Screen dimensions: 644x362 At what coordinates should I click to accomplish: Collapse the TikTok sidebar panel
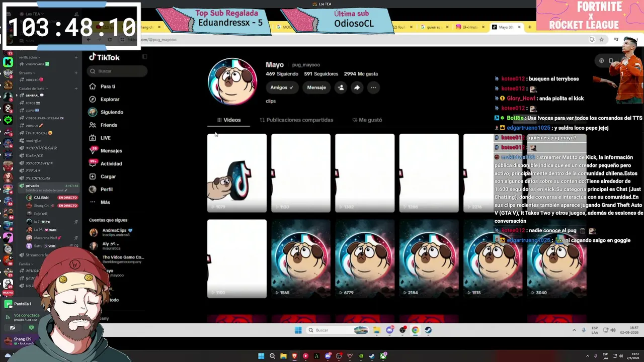point(144,57)
